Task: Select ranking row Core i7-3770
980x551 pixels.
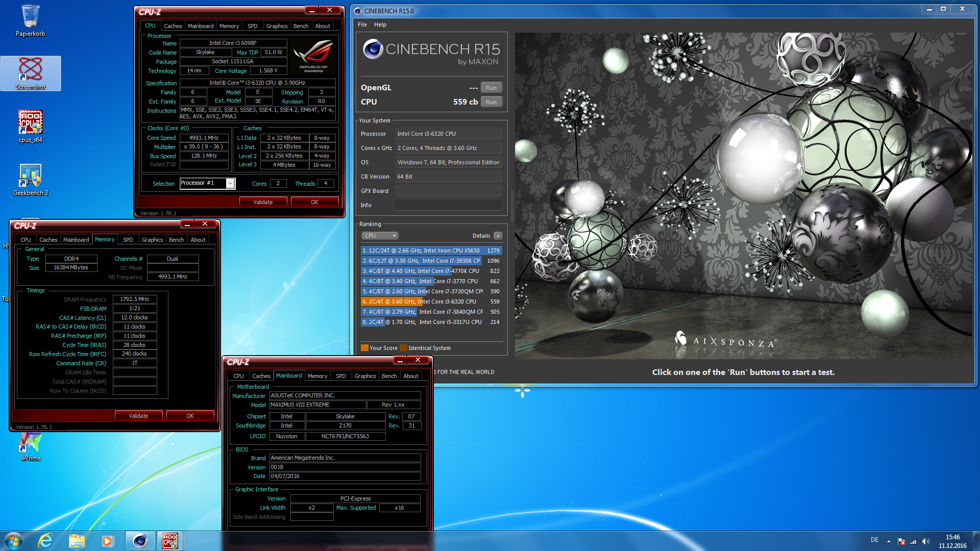Action: pyautogui.click(x=431, y=281)
